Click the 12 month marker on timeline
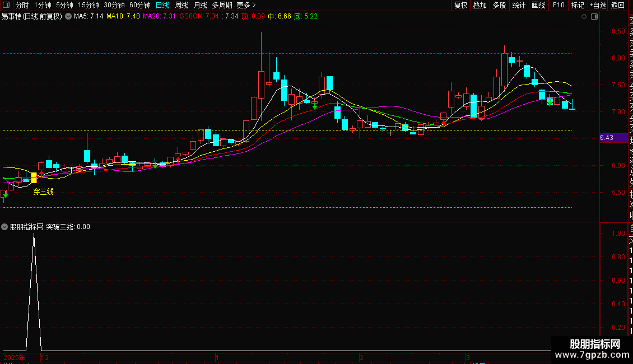Image resolution: width=633 pixels, height=364 pixels. 45,357
